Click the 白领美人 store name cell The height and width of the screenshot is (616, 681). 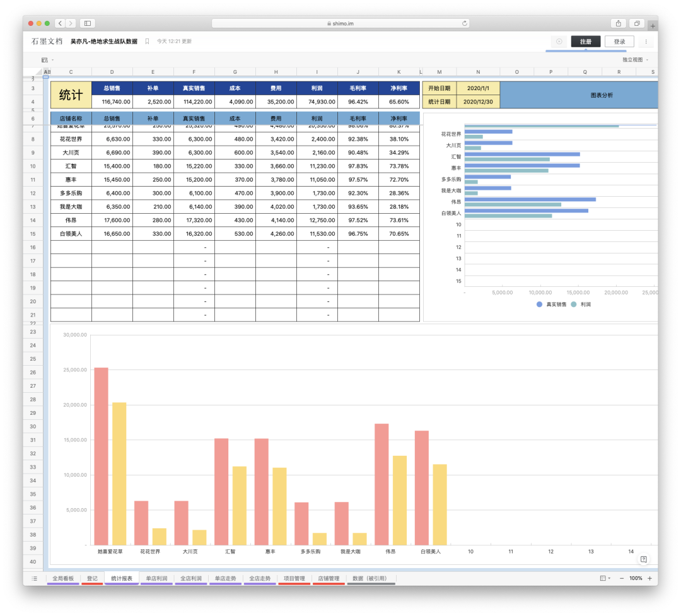coord(71,234)
